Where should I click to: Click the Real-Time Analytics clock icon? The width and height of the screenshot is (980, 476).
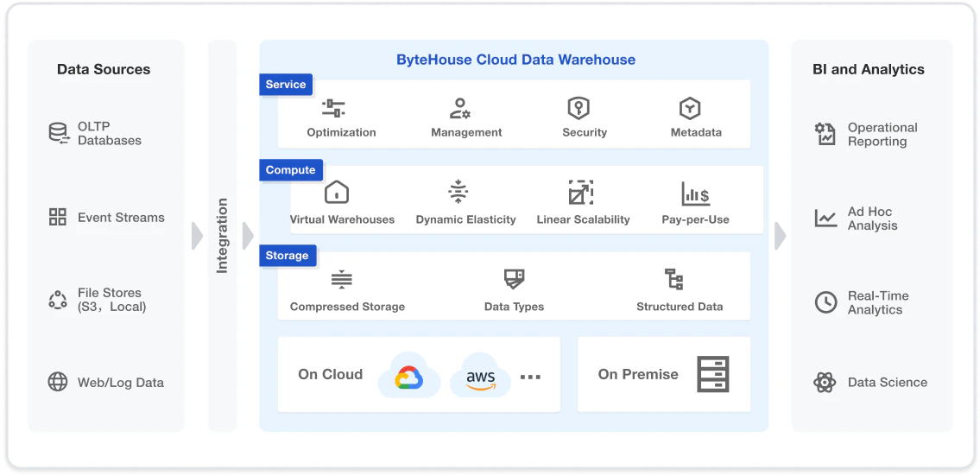(x=825, y=302)
